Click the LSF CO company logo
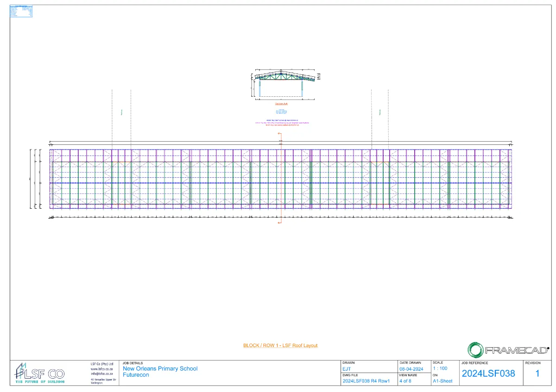 click(40, 373)
